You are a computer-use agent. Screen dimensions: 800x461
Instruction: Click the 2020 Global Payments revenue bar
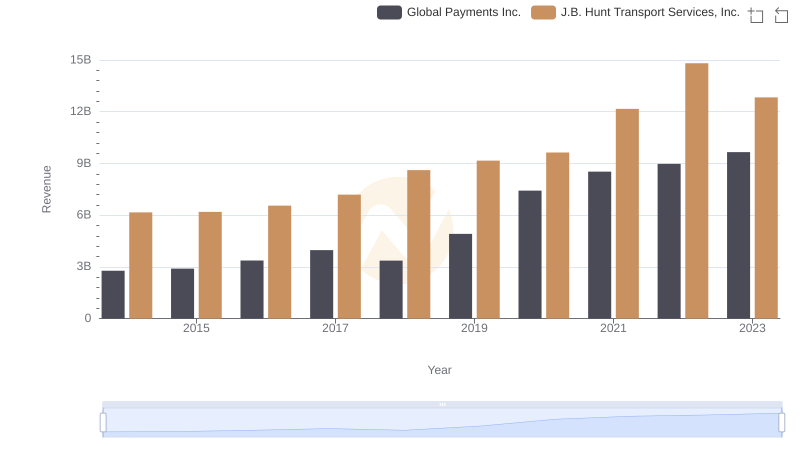pos(530,254)
